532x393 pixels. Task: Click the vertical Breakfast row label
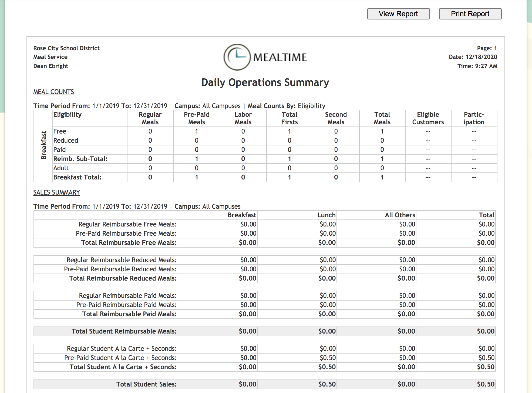click(43, 145)
